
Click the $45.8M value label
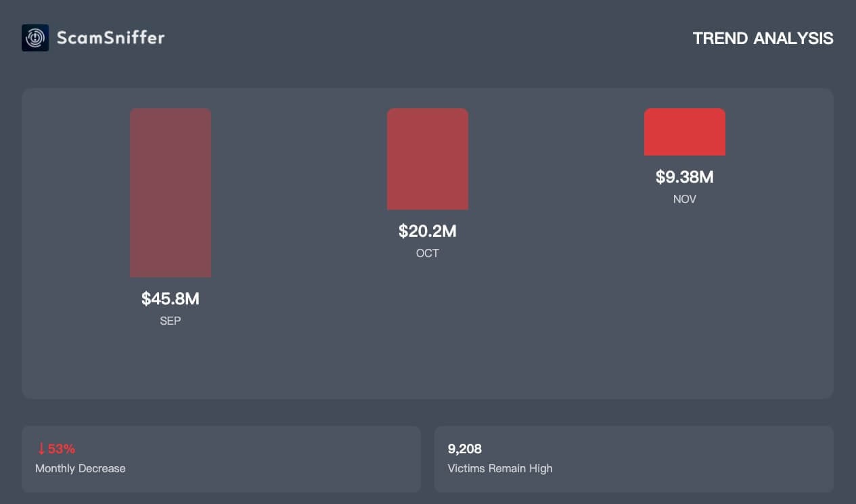click(171, 298)
